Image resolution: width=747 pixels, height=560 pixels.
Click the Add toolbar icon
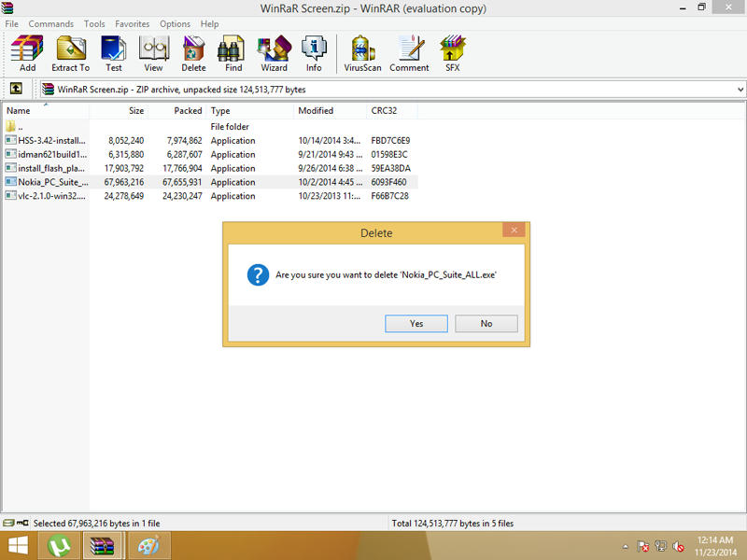tap(27, 53)
